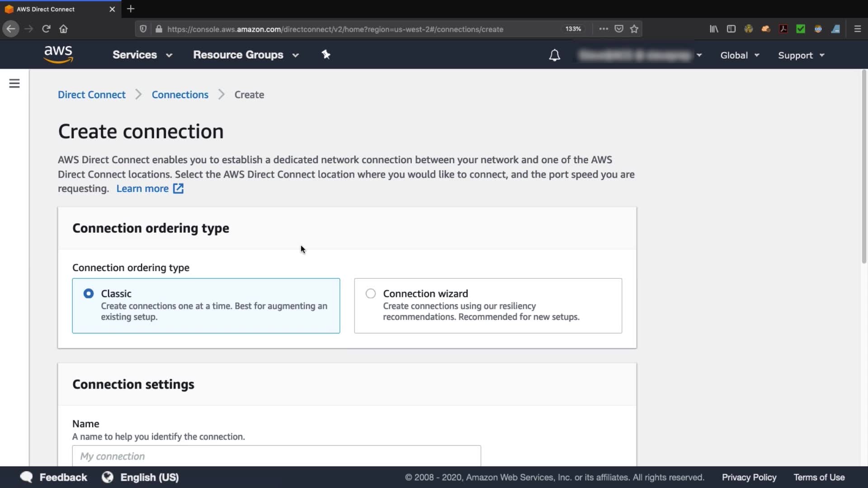Select the Connection wizard radio option
Image resolution: width=868 pixels, height=488 pixels.
pos(371,294)
